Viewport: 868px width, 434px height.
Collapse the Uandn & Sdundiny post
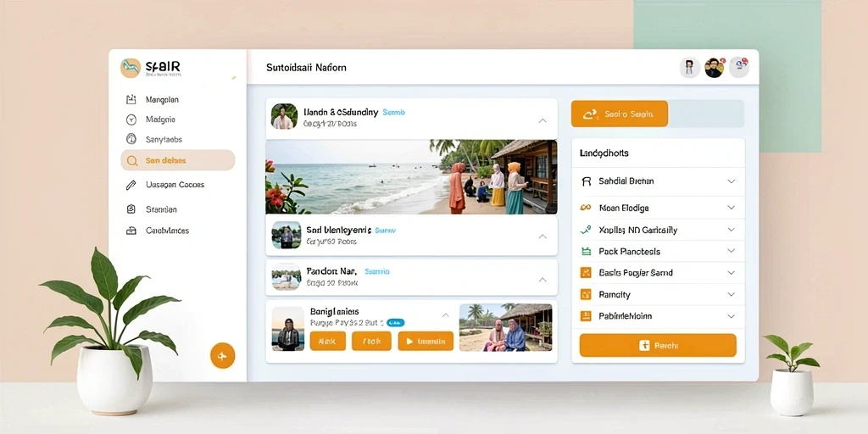[542, 120]
